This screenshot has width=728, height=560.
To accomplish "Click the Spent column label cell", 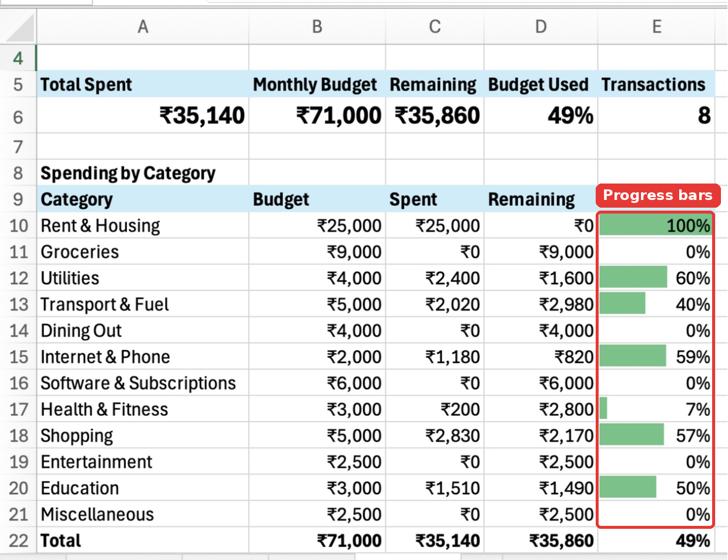I will (435, 199).
